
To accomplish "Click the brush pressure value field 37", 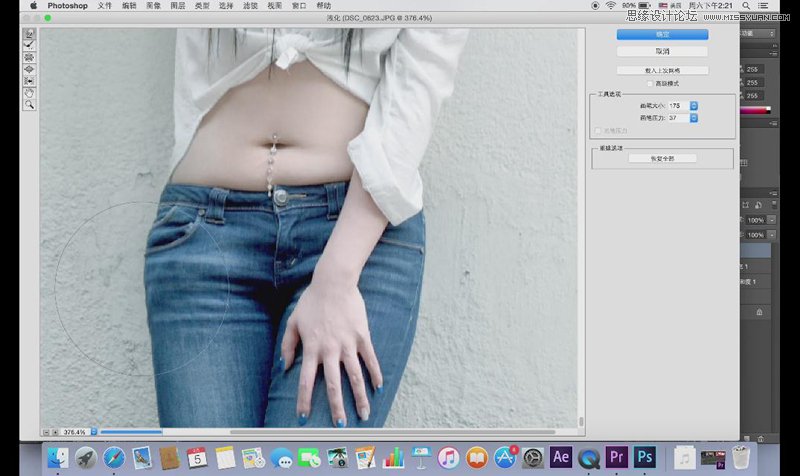I will point(678,118).
